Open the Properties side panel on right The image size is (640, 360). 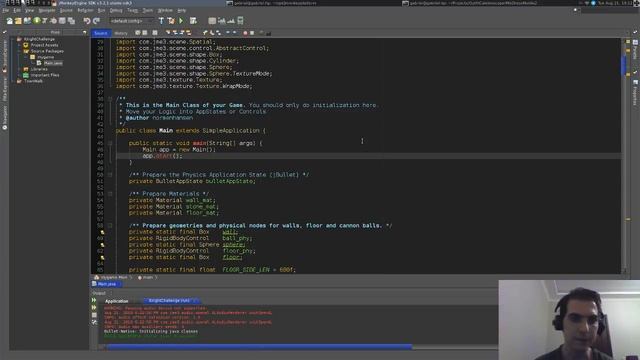coord(635,93)
